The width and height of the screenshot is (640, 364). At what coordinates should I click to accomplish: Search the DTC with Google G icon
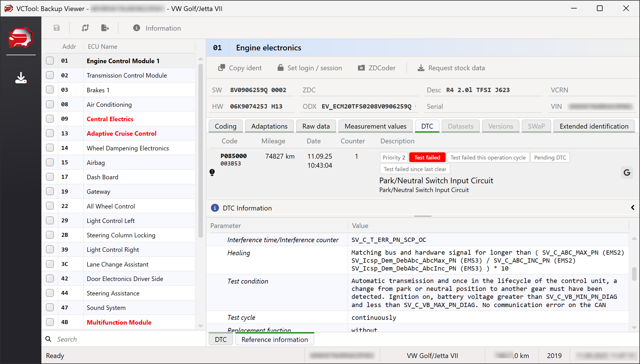(x=627, y=173)
